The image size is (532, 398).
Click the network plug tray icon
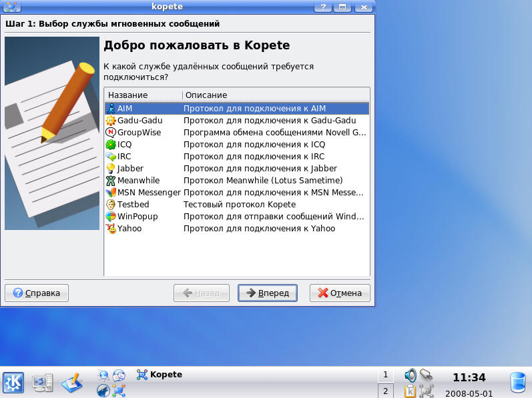click(x=426, y=375)
